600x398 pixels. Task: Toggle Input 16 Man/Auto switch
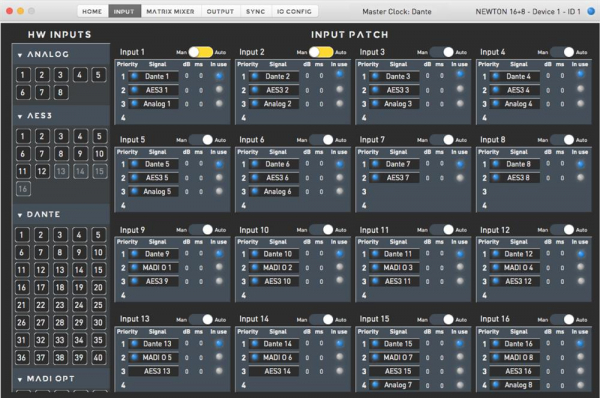[562, 319]
